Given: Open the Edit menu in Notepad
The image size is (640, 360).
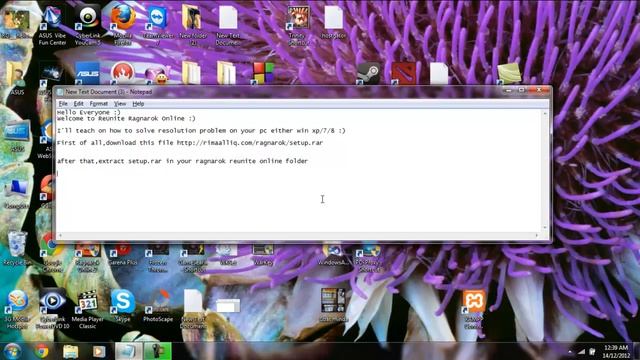Looking at the screenshot, I should pos(78,104).
